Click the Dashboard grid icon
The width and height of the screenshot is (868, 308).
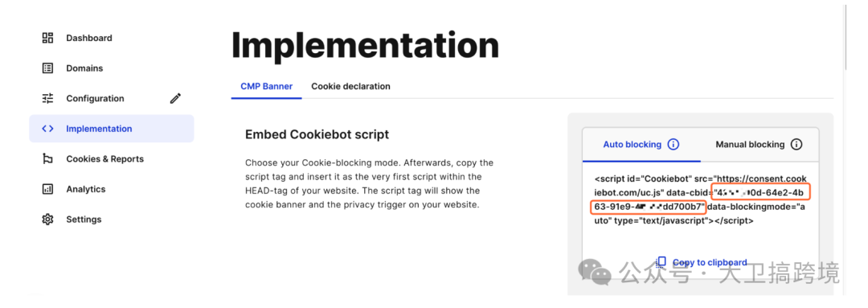point(47,39)
